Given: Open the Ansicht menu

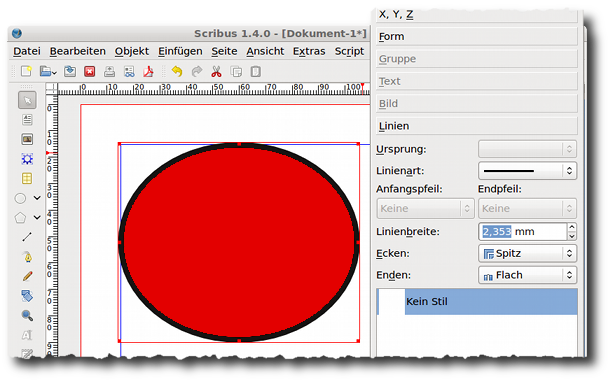Looking at the screenshot, I should [265, 51].
